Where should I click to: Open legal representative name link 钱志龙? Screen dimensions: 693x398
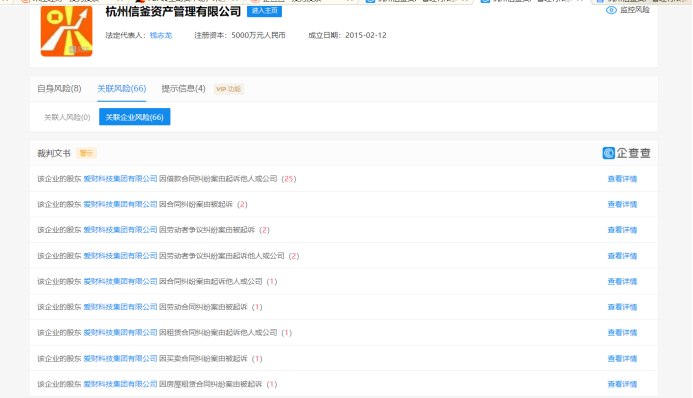pyautogui.click(x=161, y=35)
